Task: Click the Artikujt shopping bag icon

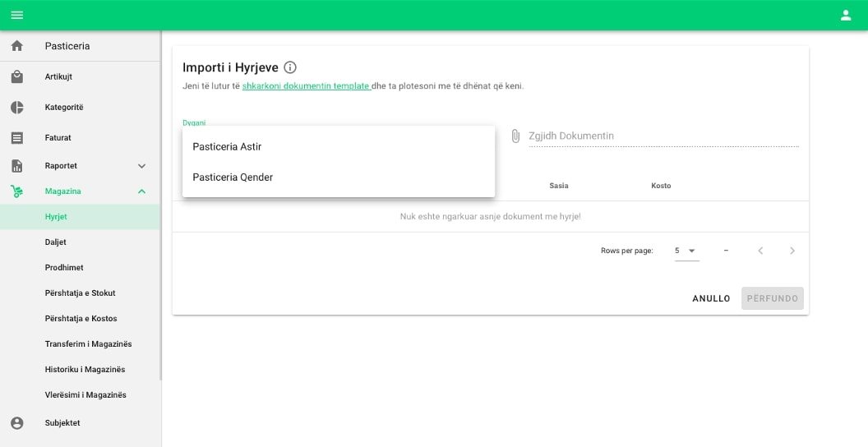Action: coord(16,77)
